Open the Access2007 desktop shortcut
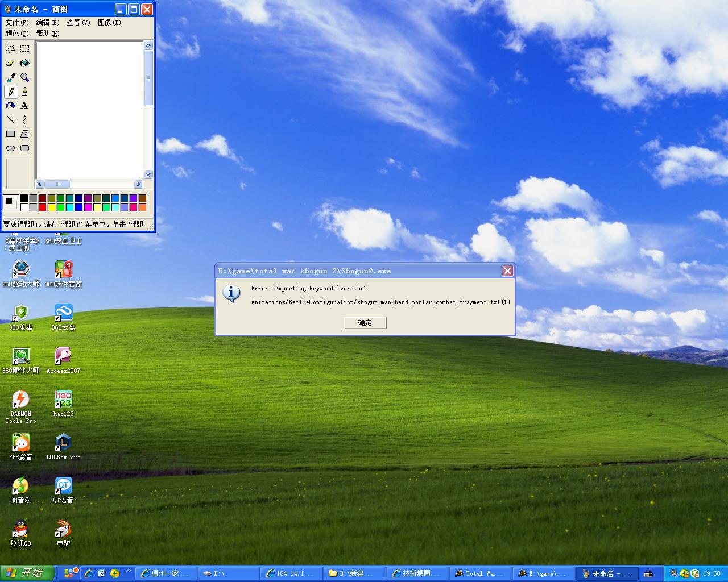This screenshot has width=728, height=582. tap(63, 360)
